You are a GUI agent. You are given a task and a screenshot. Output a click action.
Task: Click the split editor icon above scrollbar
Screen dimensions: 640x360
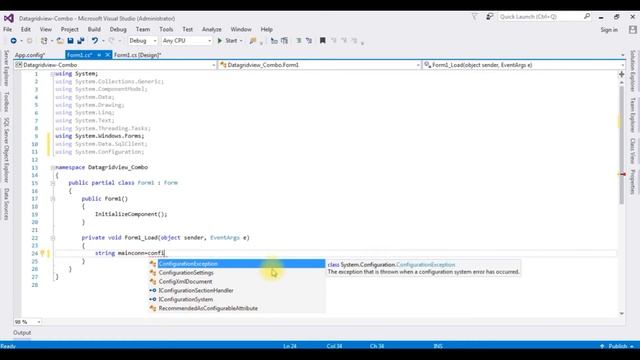coord(622,74)
